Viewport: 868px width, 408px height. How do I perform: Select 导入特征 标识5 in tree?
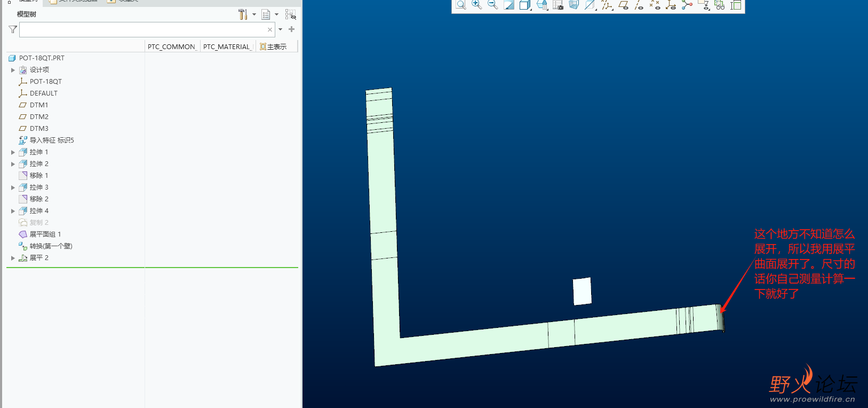52,140
